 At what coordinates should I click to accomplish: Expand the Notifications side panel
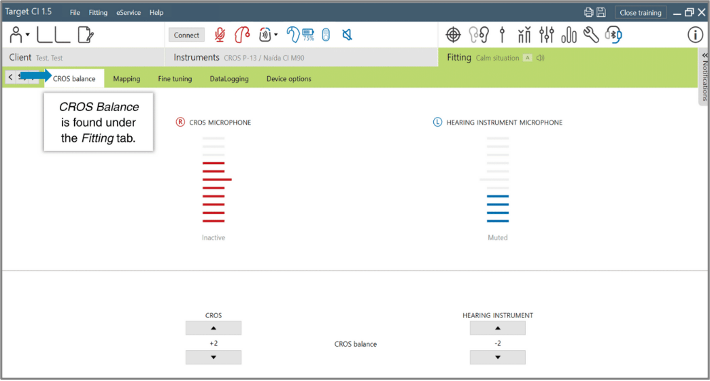click(x=705, y=77)
